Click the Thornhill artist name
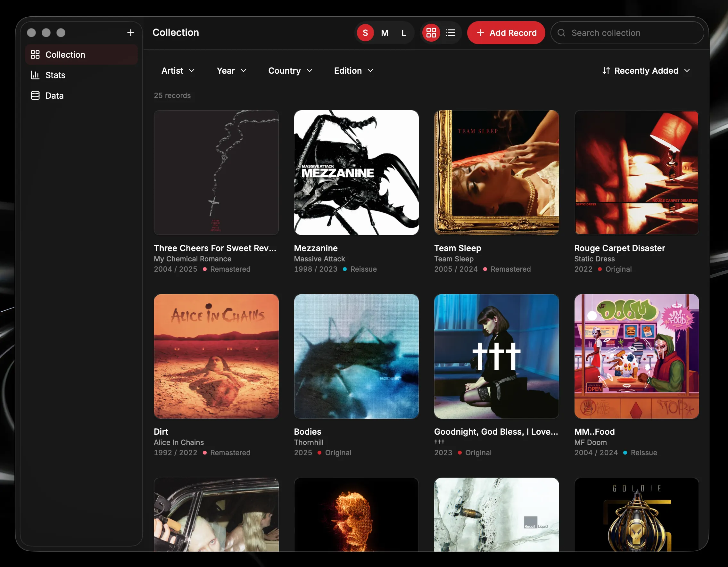Image resolution: width=728 pixels, height=567 pixels. pos(309,442)
